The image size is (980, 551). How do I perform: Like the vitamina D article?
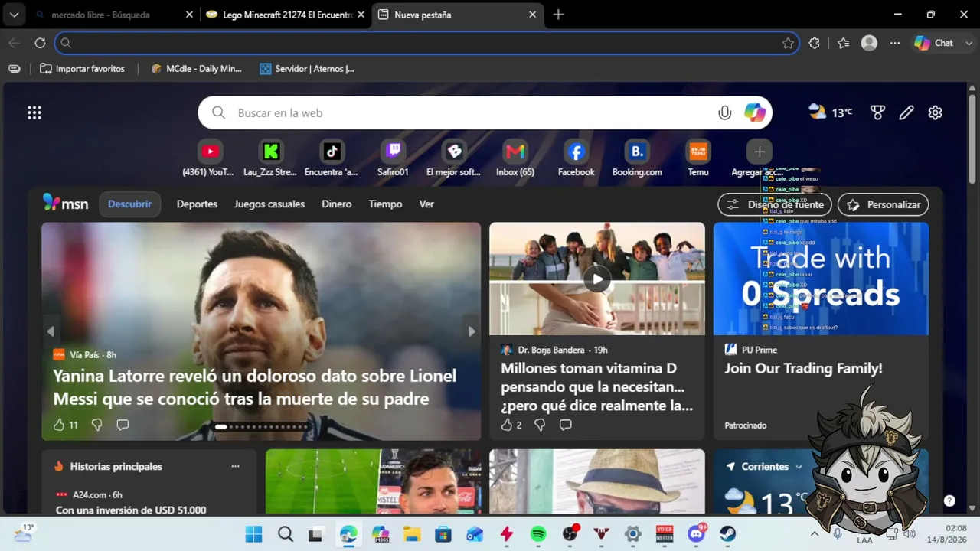507,425
